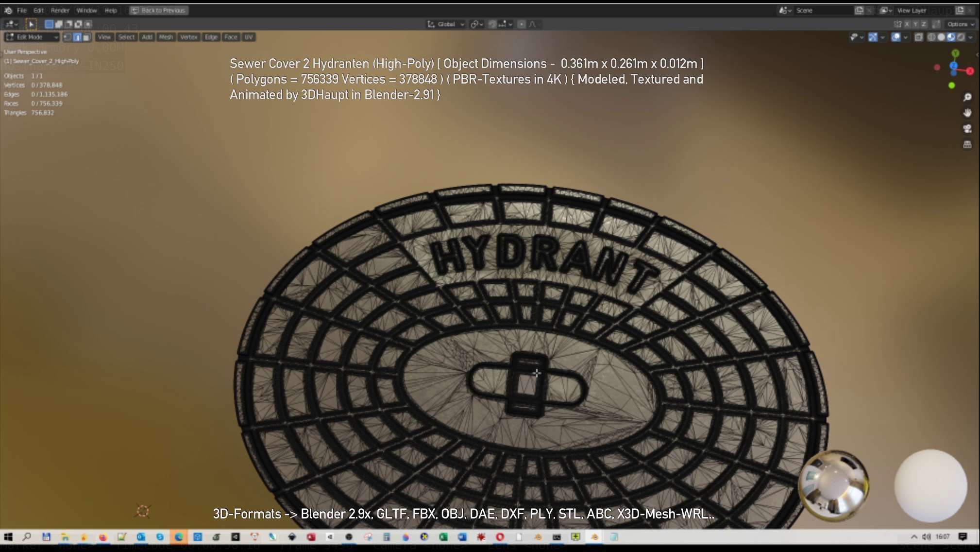
Task: Open the Window menu
Action: point(87,10)
